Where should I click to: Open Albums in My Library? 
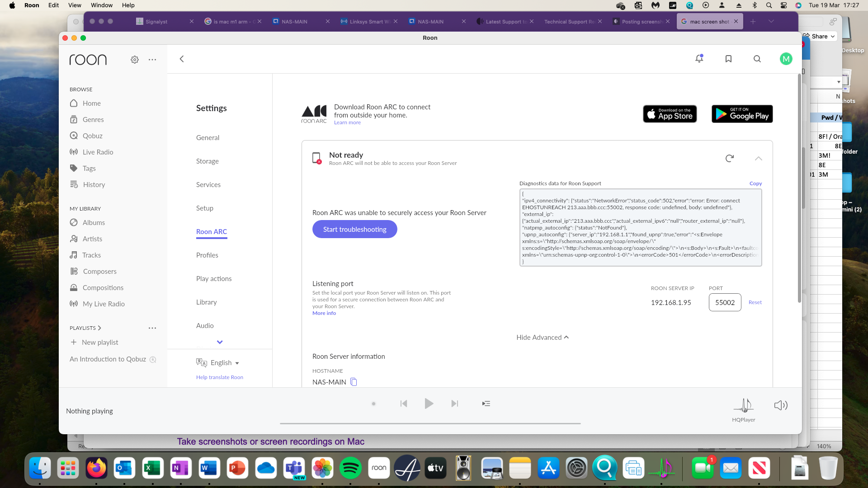[x=94, y=223]
